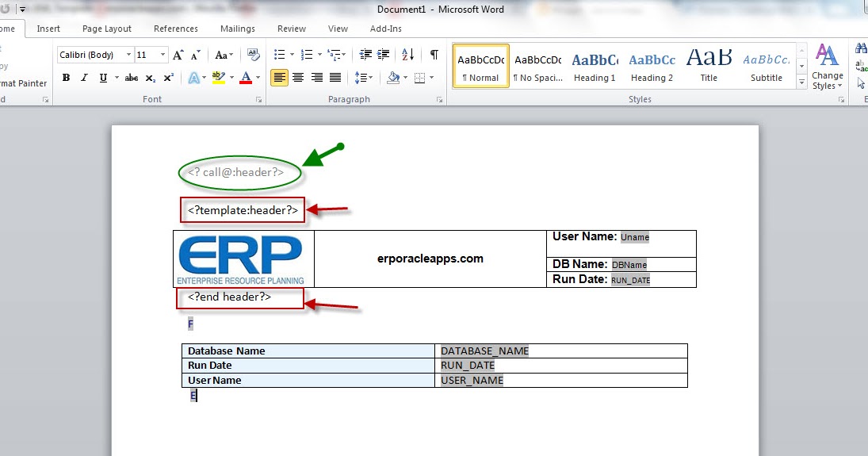This screenshot has width=868, height=456.
Task: Switch to Page Layout tab
Action: pos(107,29)
